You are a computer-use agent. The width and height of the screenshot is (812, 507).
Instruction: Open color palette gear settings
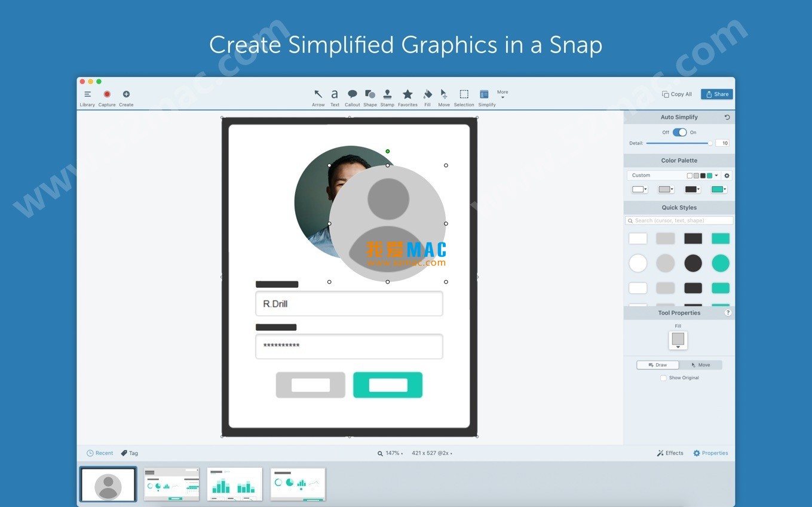727,176
